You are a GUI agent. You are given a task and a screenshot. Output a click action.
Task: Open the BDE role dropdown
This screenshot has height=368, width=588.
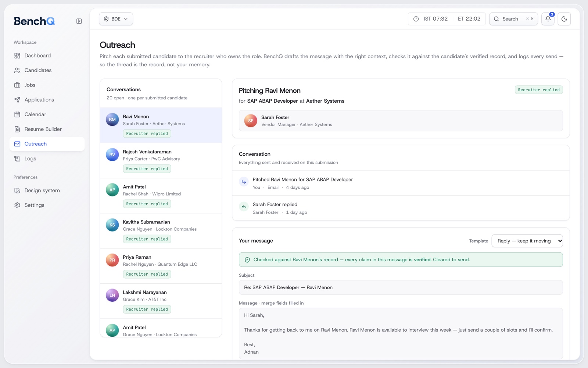pos(116,19)
